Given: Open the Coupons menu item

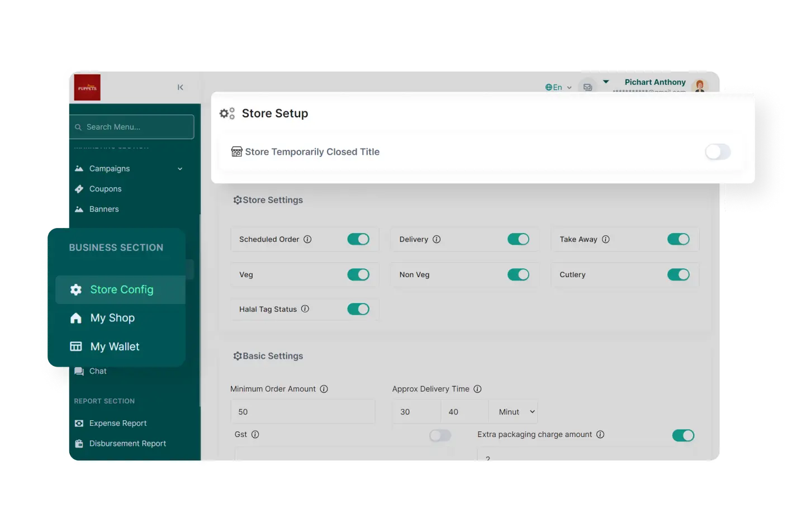Looking at the screenshot, I should (105, 189).
